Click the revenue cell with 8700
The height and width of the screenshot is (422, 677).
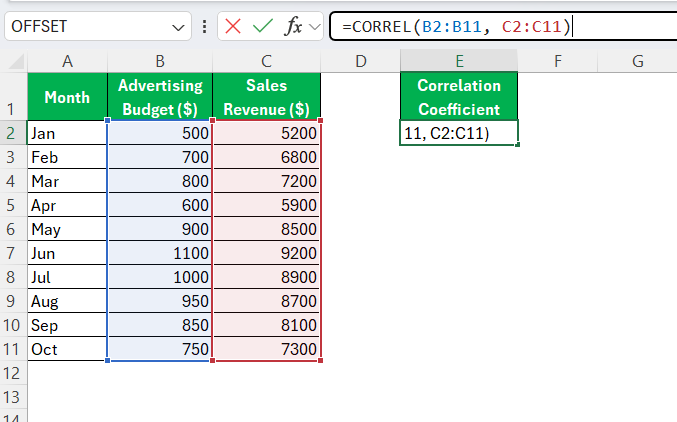(x=266, y=301)
